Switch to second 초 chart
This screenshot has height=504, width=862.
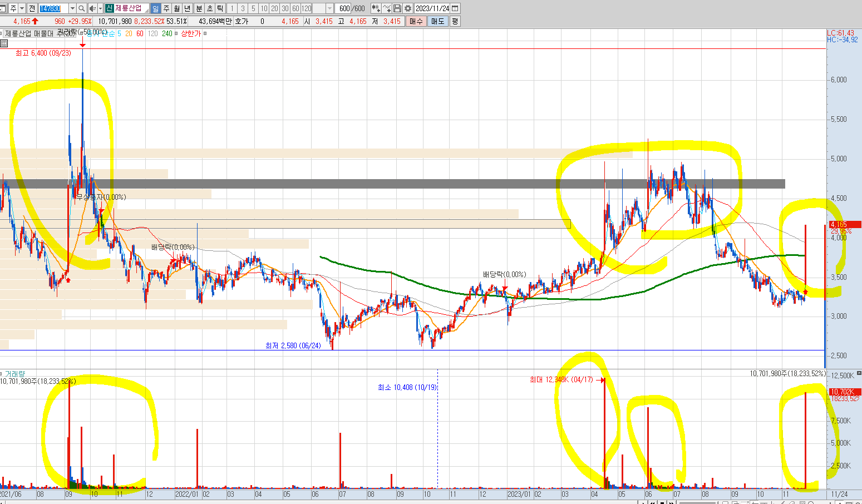(209, 8)
